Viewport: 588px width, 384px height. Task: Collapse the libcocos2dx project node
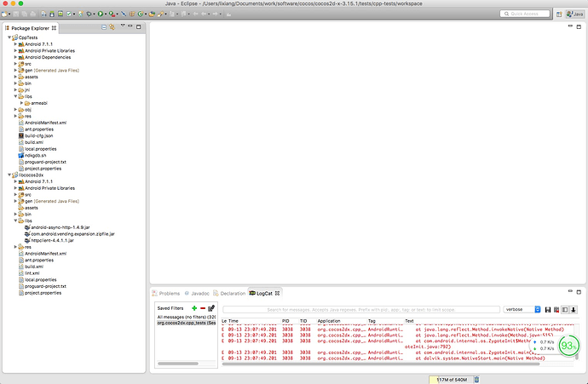(9, 175)
